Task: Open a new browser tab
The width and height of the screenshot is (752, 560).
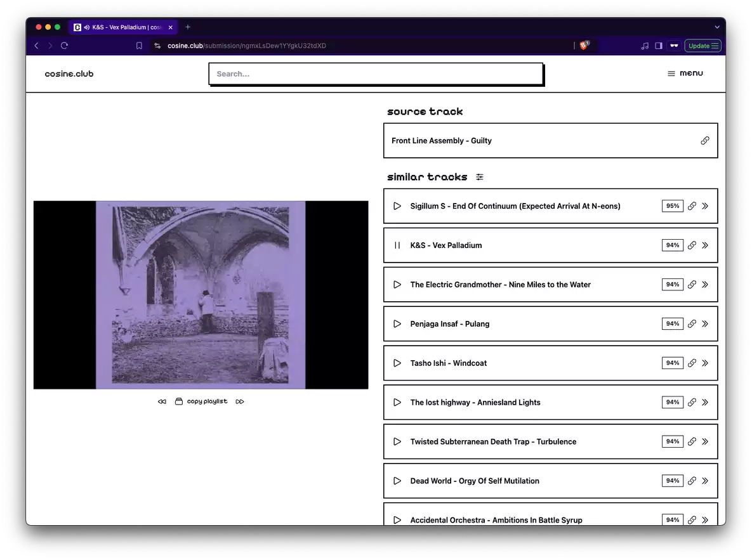Action: click(187, 27)
